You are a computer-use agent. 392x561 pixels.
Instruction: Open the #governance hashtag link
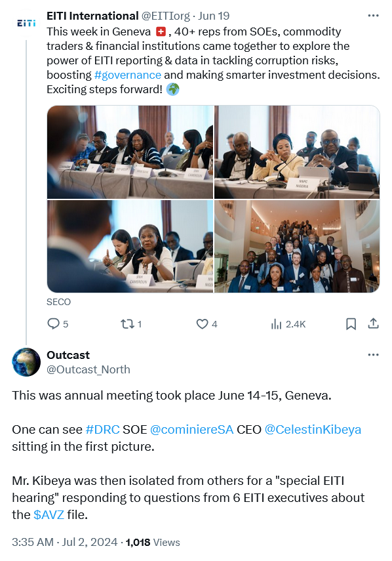(128, 75)
